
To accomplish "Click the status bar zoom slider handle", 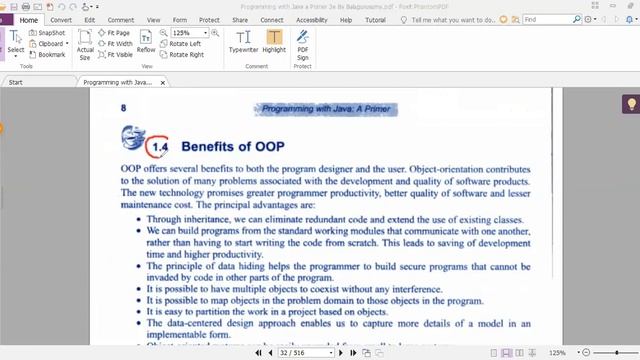I will click(617, 352).
